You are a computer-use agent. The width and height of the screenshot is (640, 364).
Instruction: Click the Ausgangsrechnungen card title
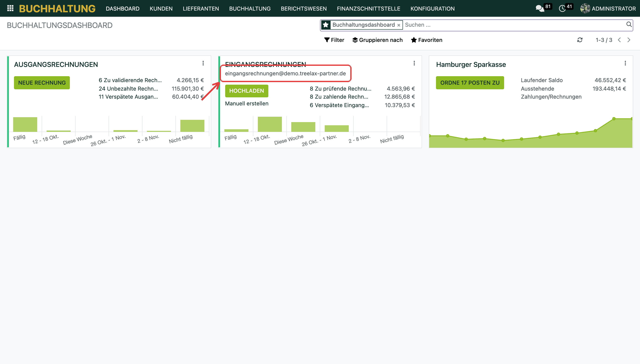[x=56, y=65]
